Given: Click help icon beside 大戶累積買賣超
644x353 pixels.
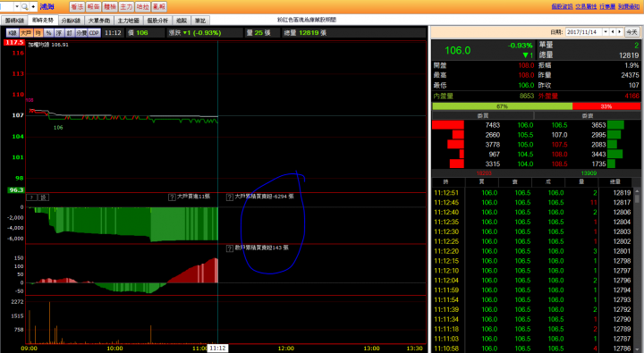Looking at the screenshot, I should click(x=230, y=198).
